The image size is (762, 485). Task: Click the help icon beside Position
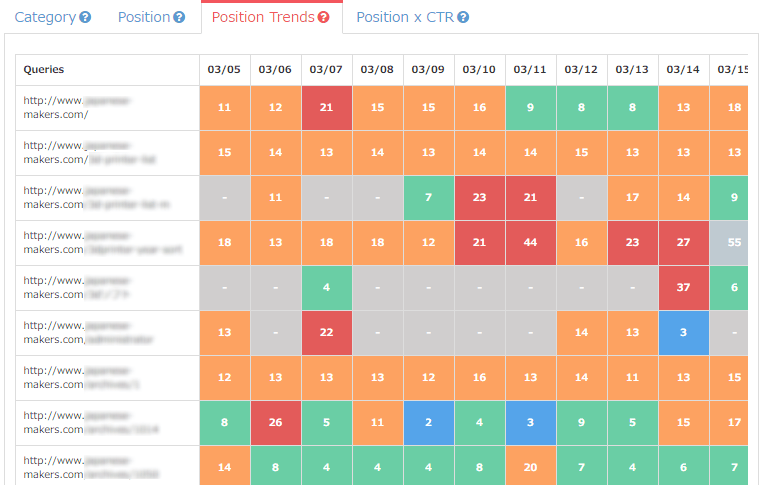pyautogui.click(x=179, y=18)
